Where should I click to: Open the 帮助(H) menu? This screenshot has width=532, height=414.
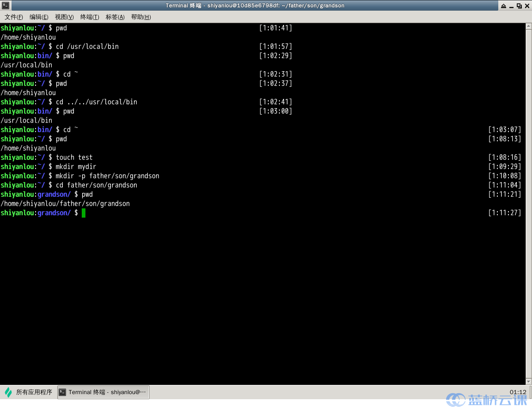[x=141, y=17]
